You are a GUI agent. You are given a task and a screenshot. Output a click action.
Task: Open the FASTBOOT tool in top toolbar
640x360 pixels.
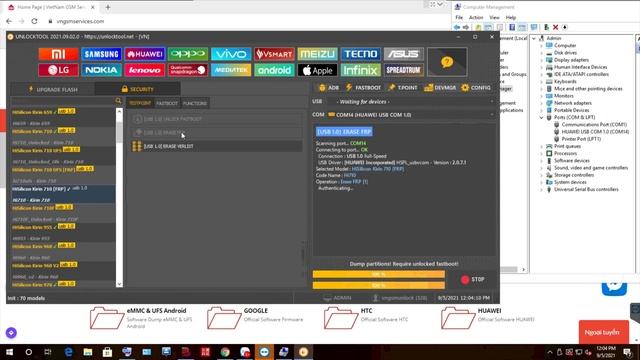point(363,87)
